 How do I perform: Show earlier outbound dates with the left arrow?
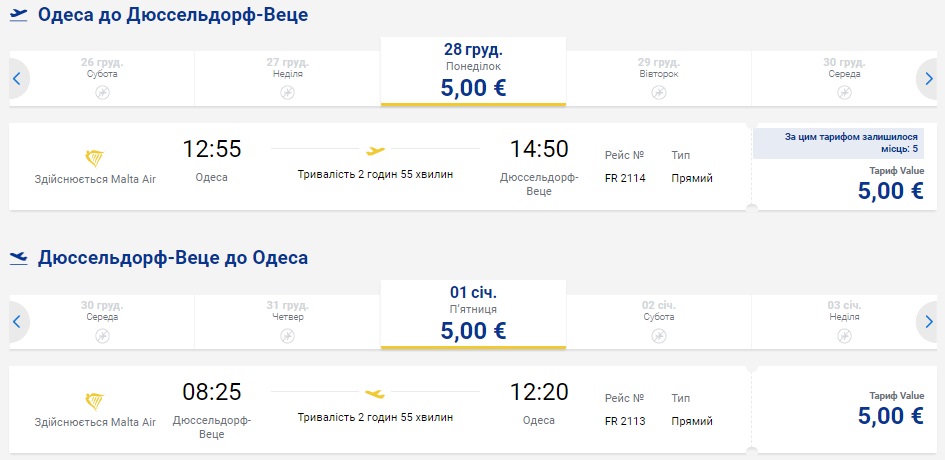(16, 78)
